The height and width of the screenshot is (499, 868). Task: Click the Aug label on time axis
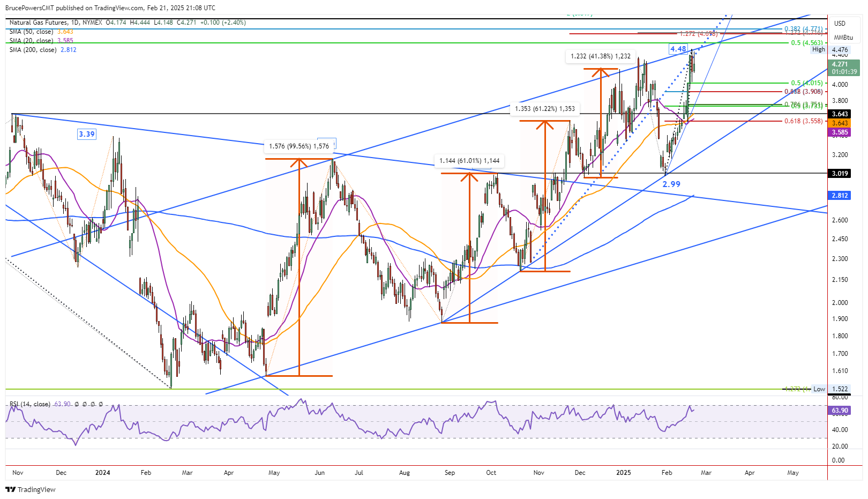pos(405,473)
